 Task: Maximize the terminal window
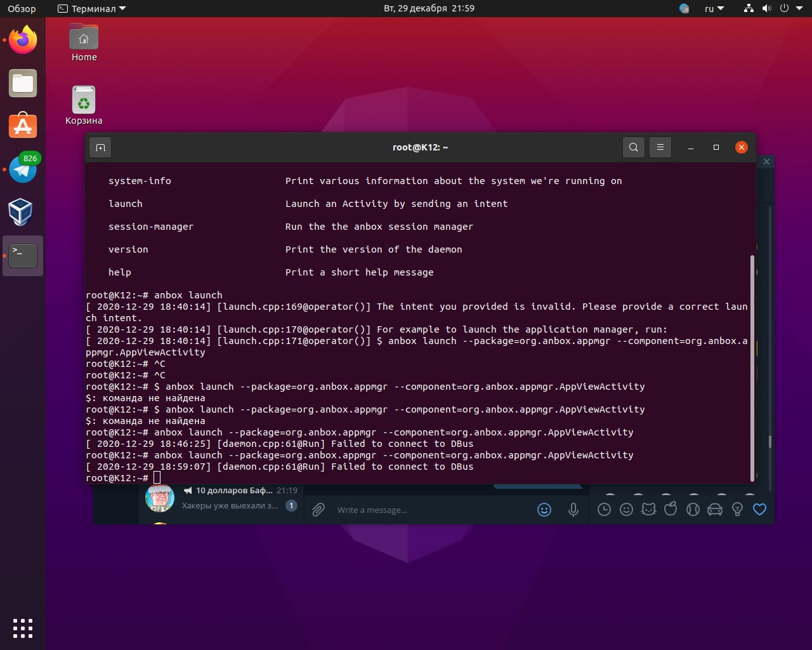point(716,147)
